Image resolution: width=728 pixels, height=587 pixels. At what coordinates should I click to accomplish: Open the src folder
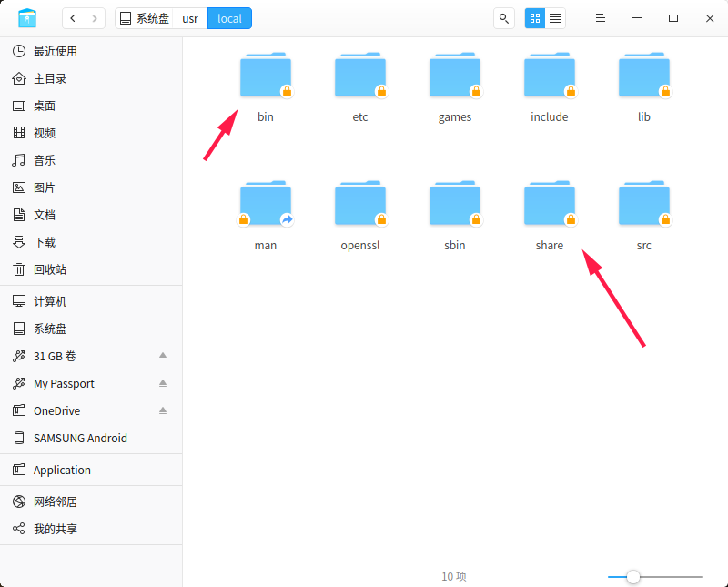point(644,204)
